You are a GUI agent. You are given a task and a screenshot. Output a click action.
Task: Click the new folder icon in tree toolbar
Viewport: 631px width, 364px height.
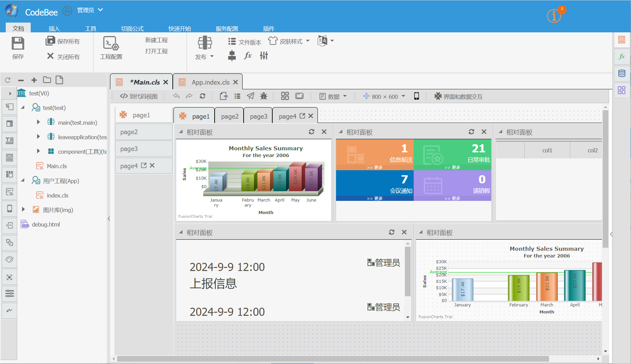pos(47,80)
